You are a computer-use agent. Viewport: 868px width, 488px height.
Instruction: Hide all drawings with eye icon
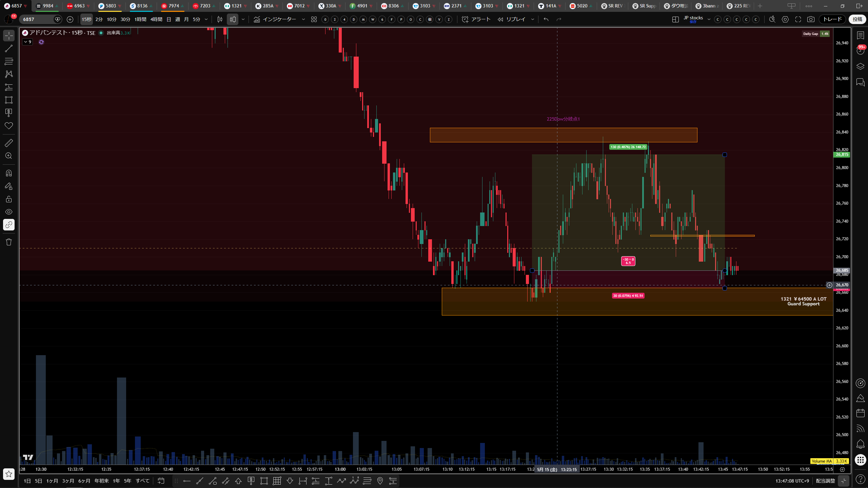coord(9,212)
